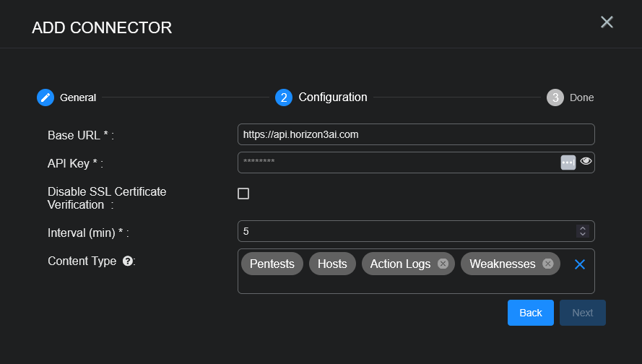Enable Disable SSL Certificate Verification checkbox
This screenshot has width=642, height=364.
243,194
